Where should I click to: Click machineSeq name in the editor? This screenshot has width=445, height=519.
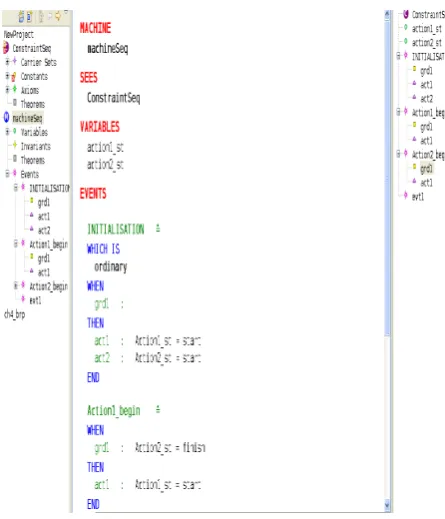point(107,49)
